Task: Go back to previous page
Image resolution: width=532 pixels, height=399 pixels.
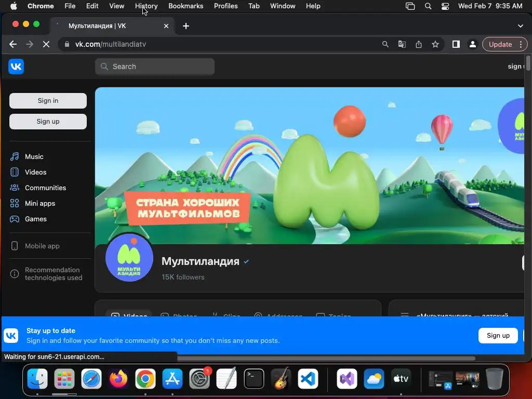Action: pyautogui.click(x=13, y=44)
